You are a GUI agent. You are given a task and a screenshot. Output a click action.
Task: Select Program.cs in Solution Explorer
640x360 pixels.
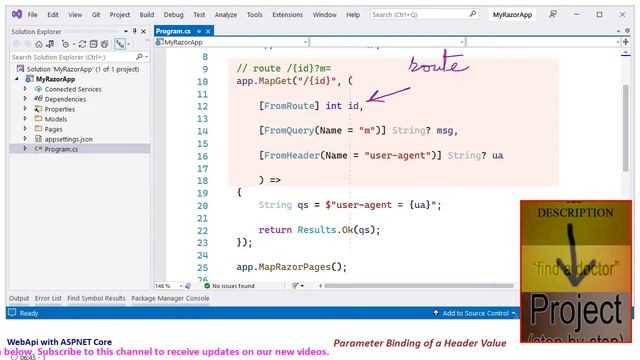pos(61,149)
